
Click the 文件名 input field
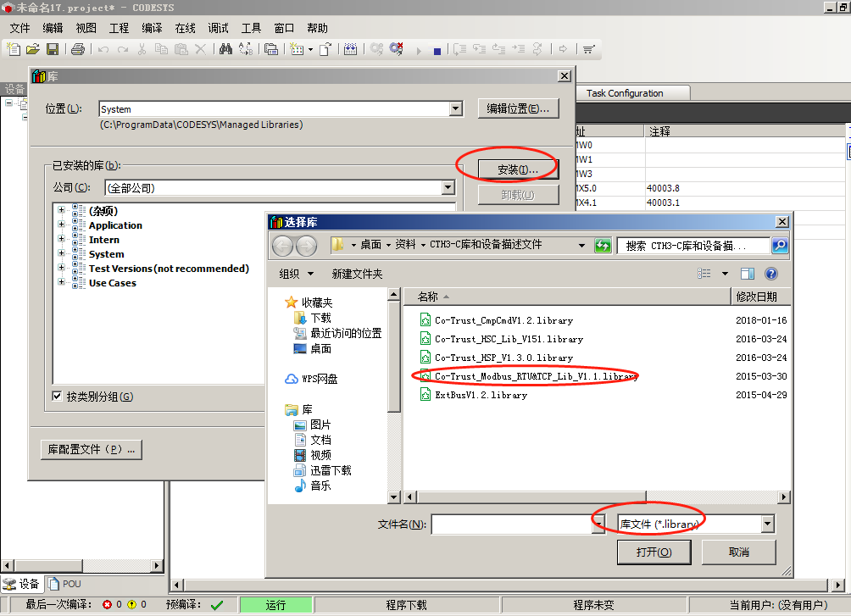coord(512,524)
